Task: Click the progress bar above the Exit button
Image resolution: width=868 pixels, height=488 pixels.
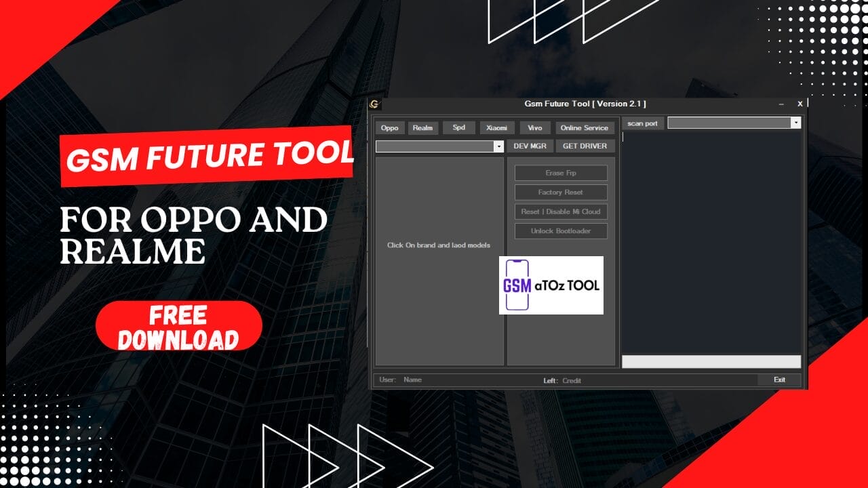Action: pyautogui.click(x=711, y=361)
